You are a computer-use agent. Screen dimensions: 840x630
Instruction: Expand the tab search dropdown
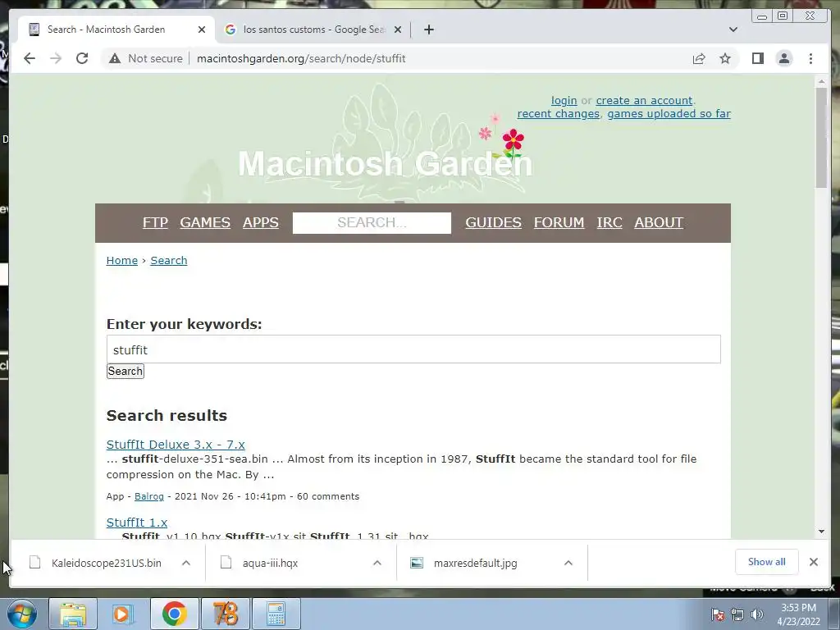733,30
